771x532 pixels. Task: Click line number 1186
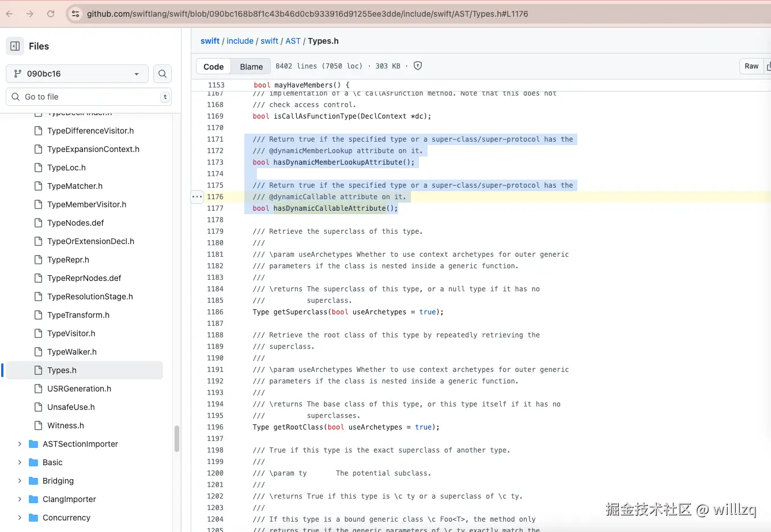(215, 312)
